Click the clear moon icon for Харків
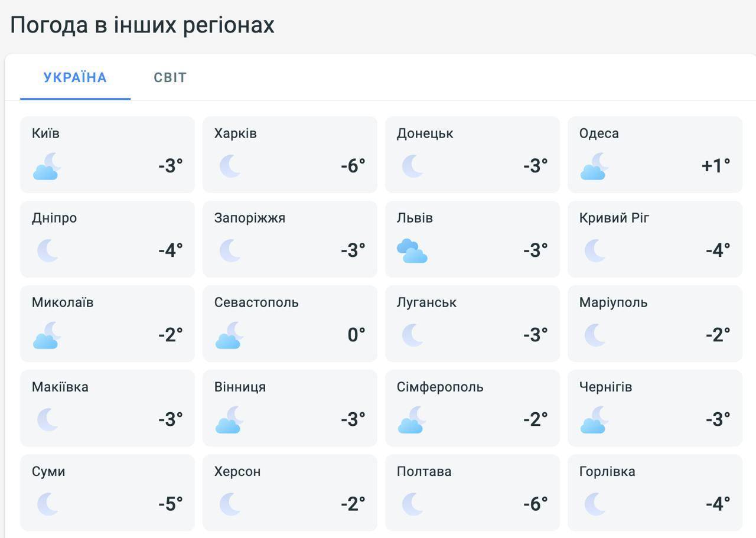The image size is (756, 538). click(230, 166)
